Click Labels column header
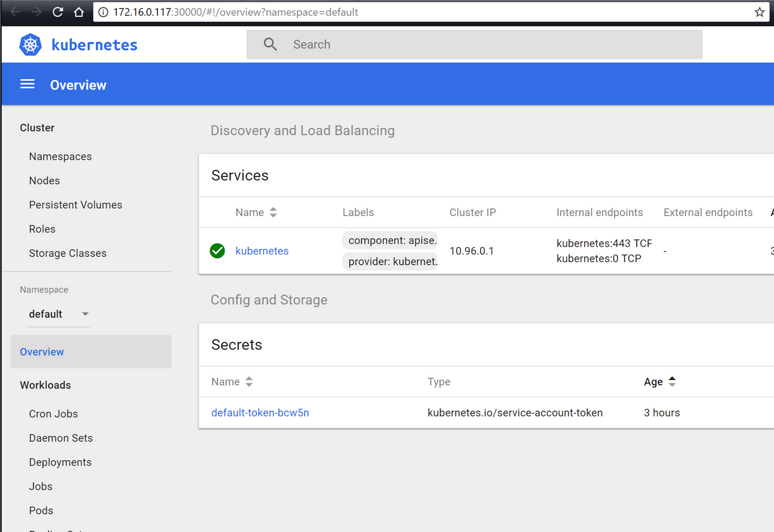 (x=358, y=213)
